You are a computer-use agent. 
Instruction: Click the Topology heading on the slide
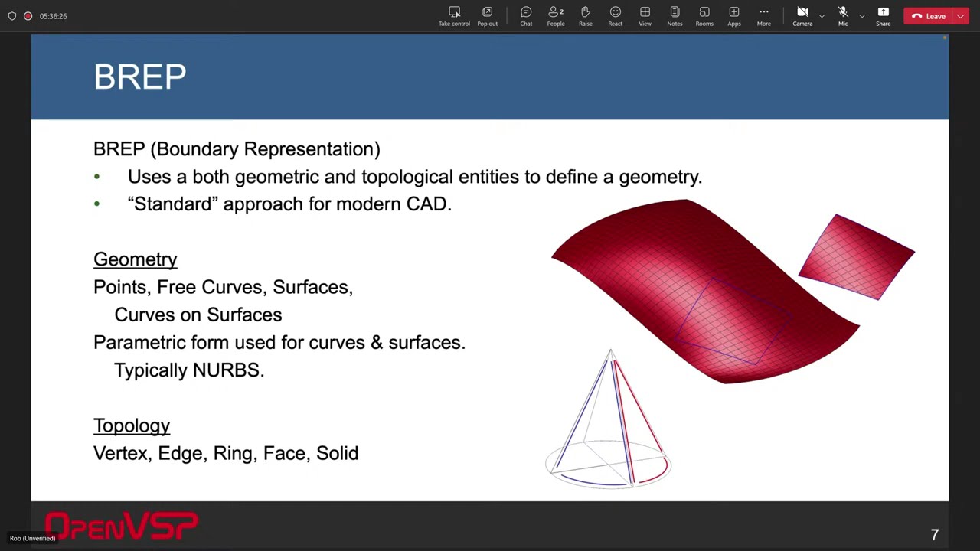tap(132, 425)
